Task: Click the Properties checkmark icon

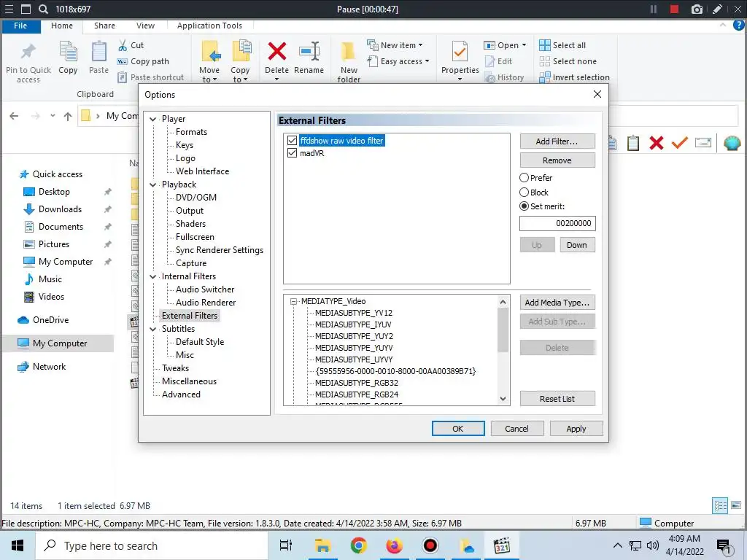Action: (460, 52)
